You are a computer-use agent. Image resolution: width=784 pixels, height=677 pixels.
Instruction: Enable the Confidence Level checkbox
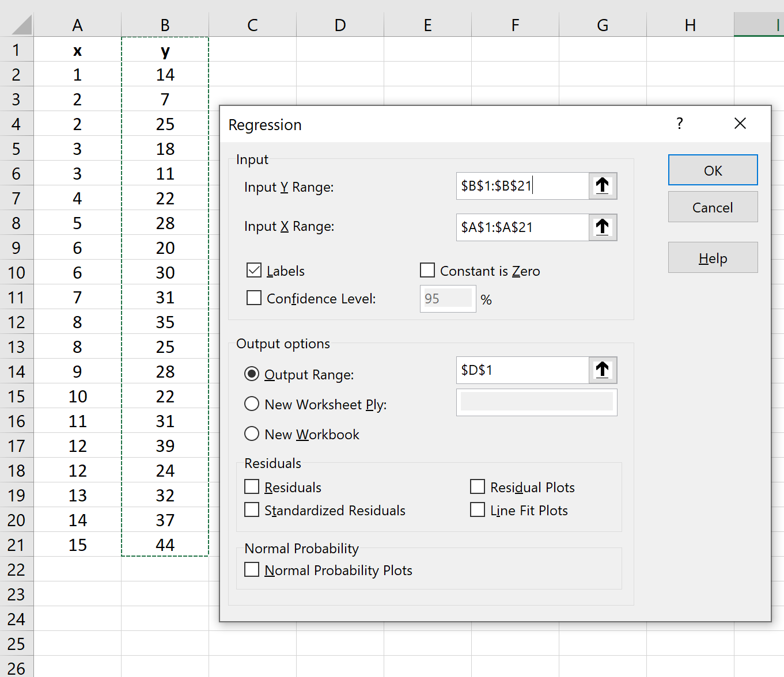pos(253,298)
